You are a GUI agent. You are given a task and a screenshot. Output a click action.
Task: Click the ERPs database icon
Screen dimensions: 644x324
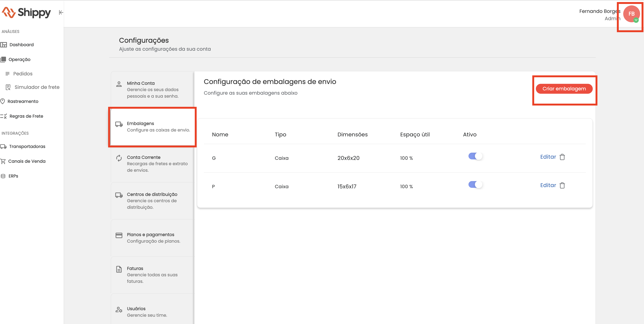3,176
